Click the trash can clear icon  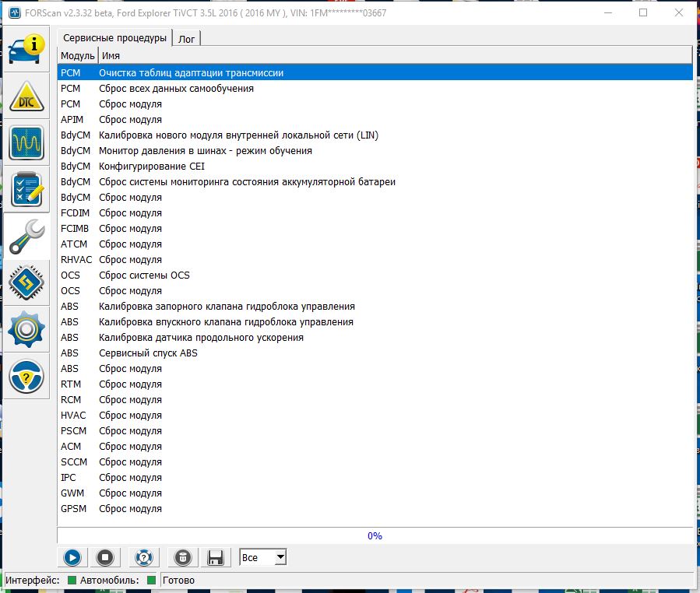(181, 557)
